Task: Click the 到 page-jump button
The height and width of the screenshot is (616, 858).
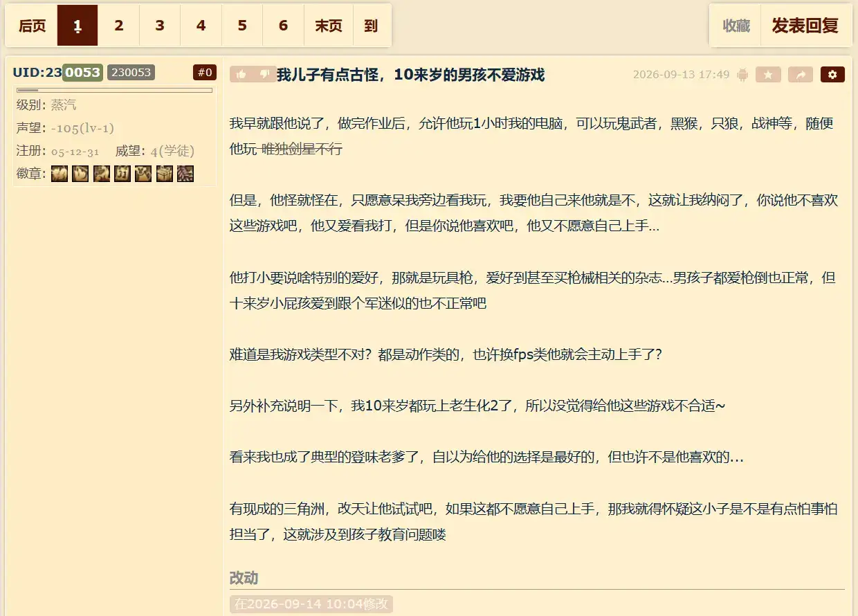Action: coord(372,26)
